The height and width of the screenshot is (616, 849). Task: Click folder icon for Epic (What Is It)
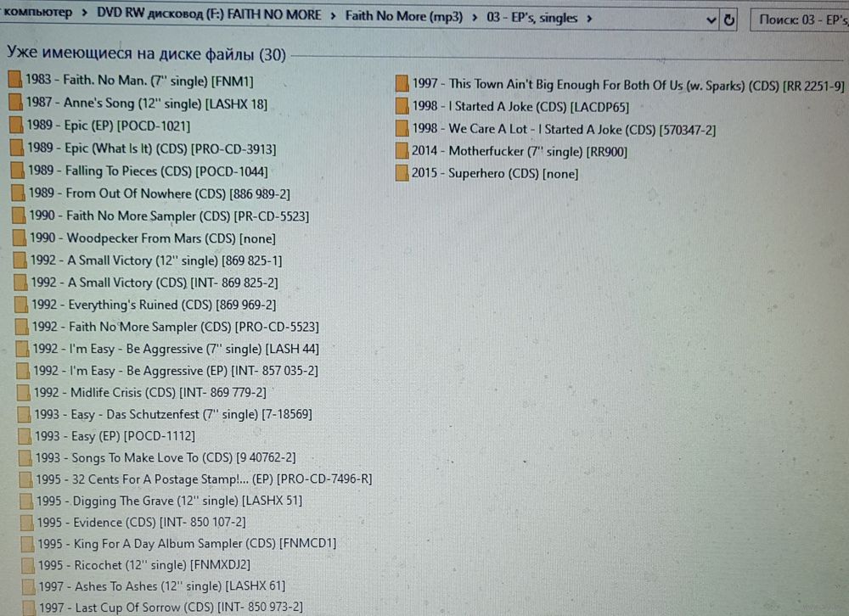click(17, 148)
